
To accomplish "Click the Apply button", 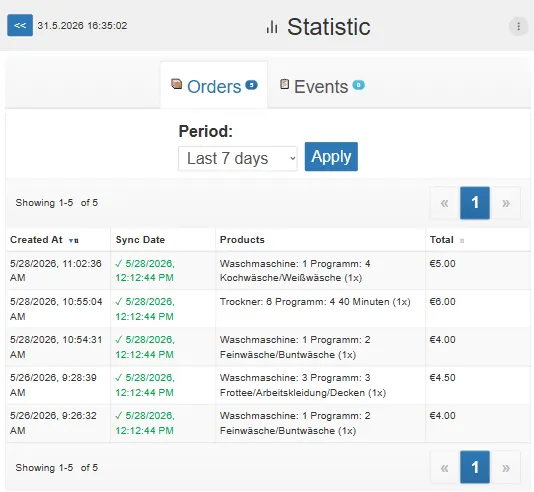I will pos(331,157).
